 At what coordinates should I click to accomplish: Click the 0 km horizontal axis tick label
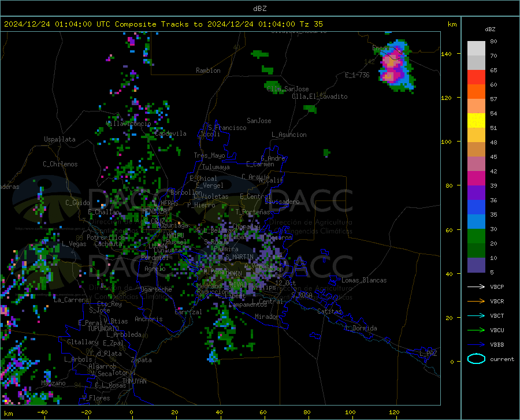(x=132, y=412)
